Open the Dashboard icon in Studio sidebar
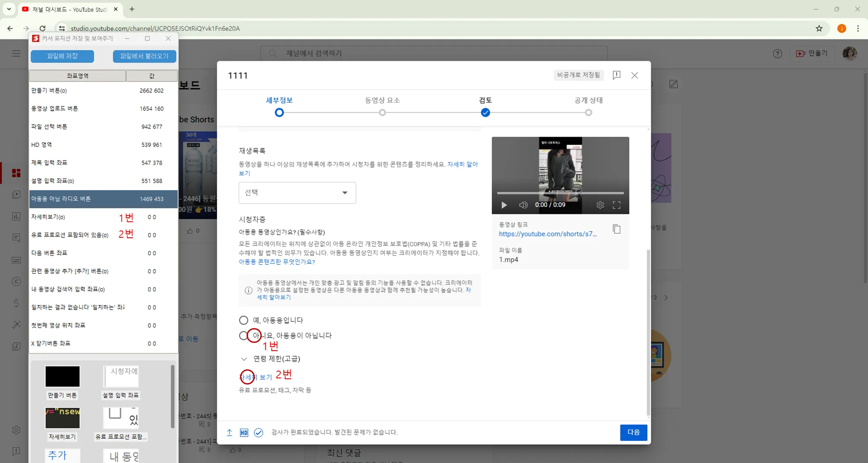 (16, 173)
